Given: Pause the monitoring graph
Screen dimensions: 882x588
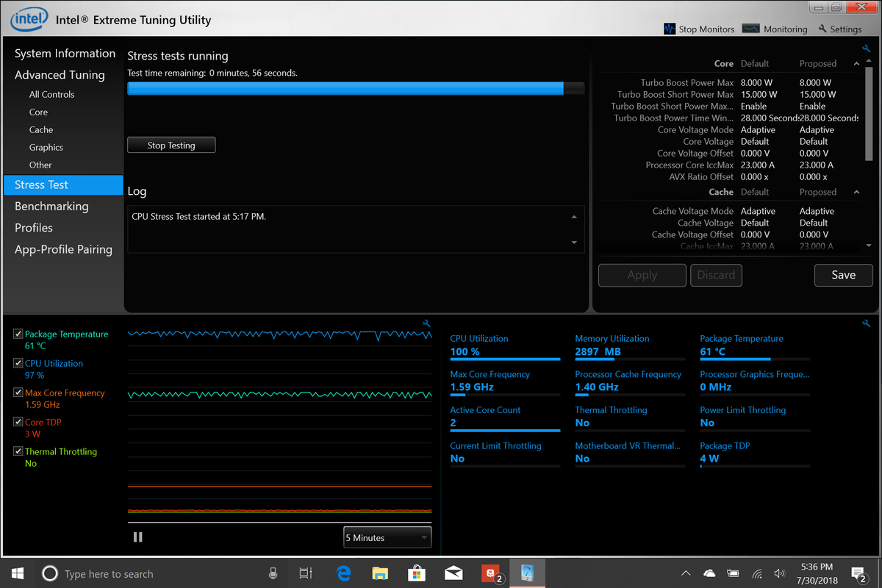Looking at the screenshot, I should coord(137,537).
